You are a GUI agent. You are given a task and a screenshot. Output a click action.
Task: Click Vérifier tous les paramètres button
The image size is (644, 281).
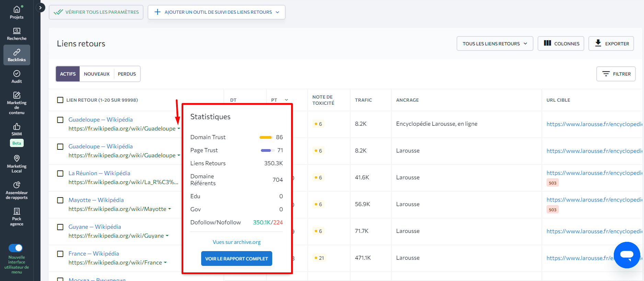click(x=96, y=12)
